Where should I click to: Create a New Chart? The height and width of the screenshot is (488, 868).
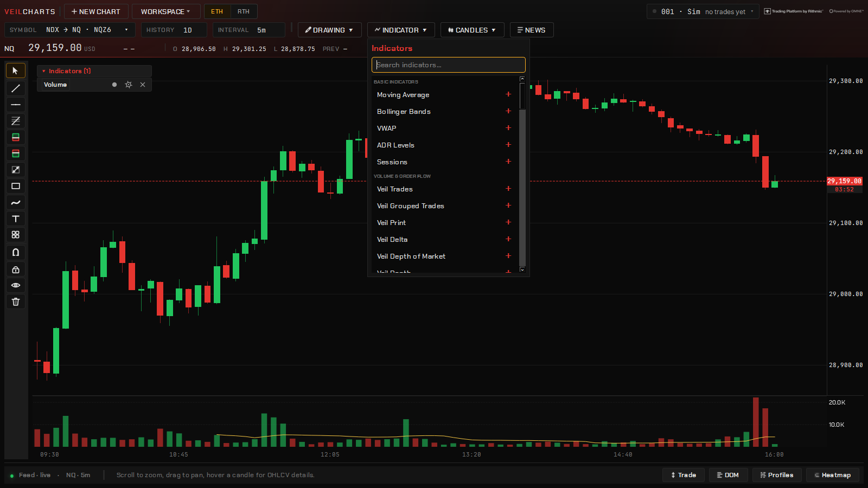(96, 11)
